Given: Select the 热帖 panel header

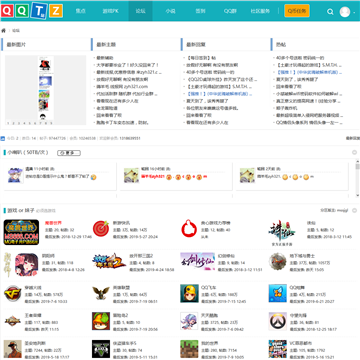Looking at the screenshot, I should tap(281, 44).
